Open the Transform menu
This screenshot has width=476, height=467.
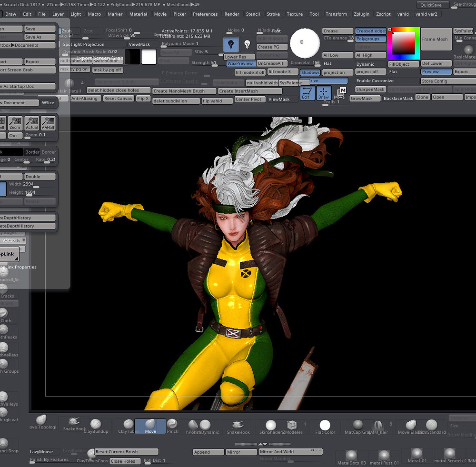[x=336, y=14]
